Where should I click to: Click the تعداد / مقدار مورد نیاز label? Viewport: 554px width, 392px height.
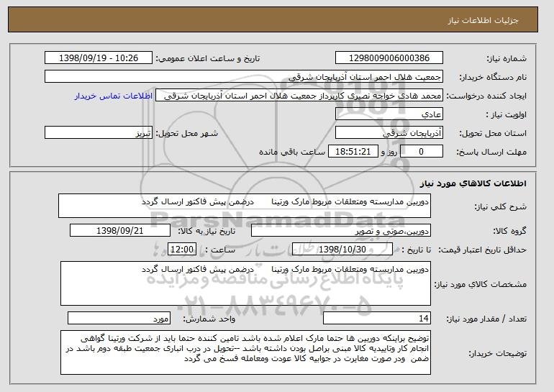pos(486,319)
